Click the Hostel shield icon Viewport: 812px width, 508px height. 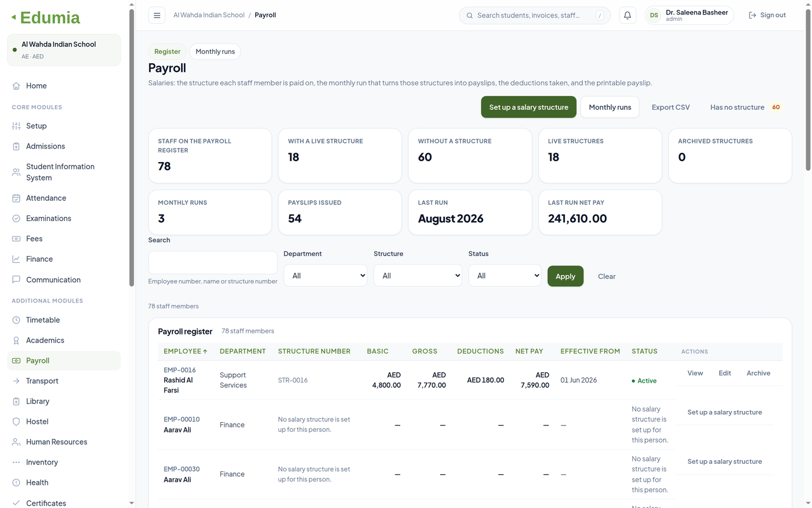tap(16, 421)
